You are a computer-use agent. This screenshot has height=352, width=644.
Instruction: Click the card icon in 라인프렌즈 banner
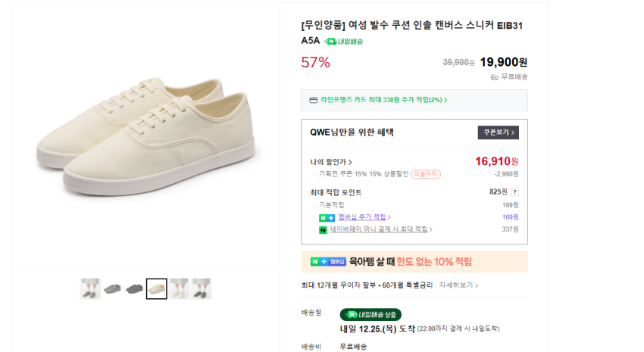pos(313,100)
